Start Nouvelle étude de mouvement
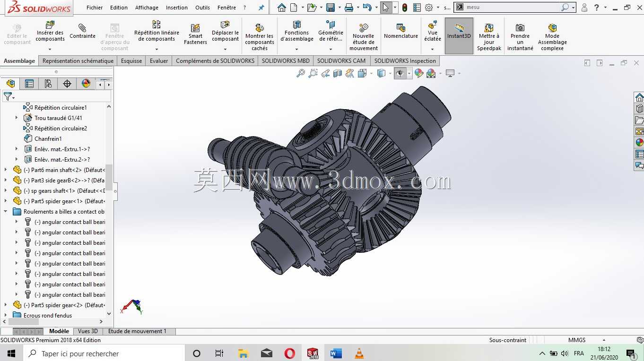 pyautogui.click(x=363, y=37)
